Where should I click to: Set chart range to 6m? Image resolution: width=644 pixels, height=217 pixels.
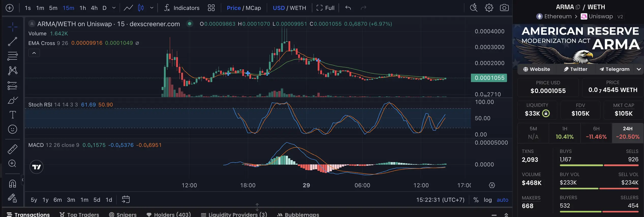58,200
